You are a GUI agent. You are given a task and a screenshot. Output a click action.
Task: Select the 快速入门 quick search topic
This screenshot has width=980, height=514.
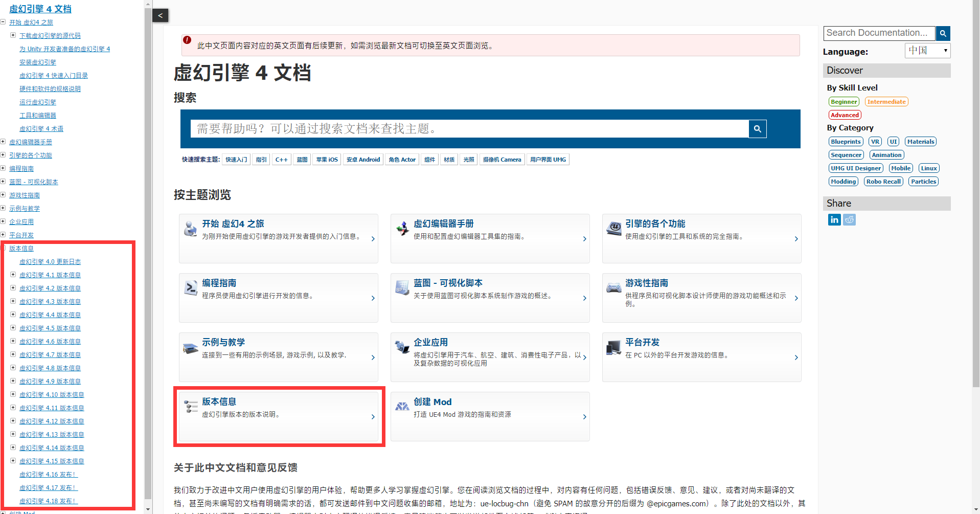236,160
